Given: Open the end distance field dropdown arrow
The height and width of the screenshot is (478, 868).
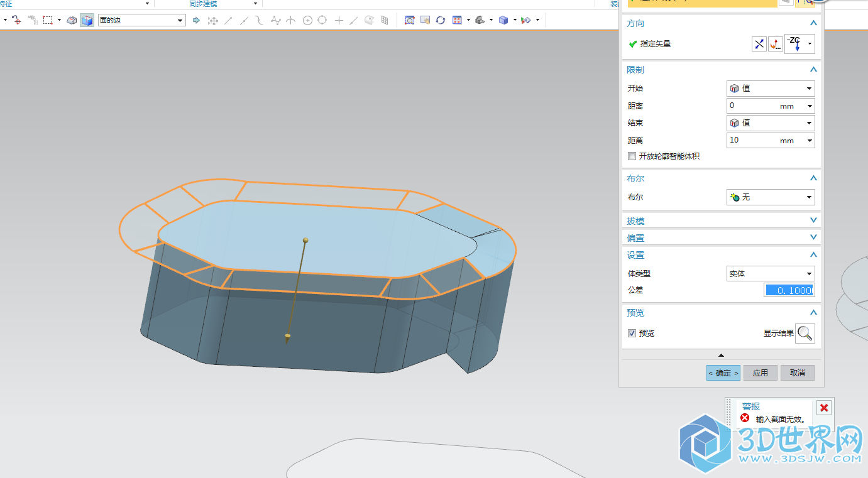Looking at the screenshot, I should click(810, 141).
